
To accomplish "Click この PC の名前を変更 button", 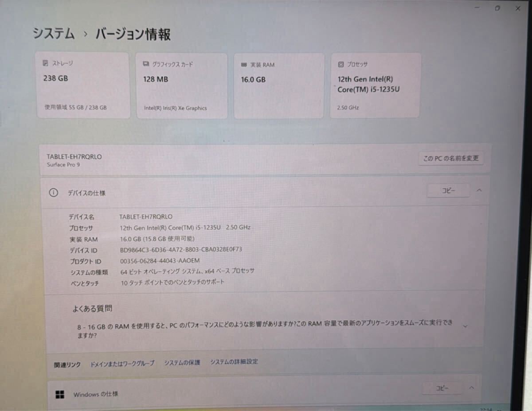I will [451, 158].
